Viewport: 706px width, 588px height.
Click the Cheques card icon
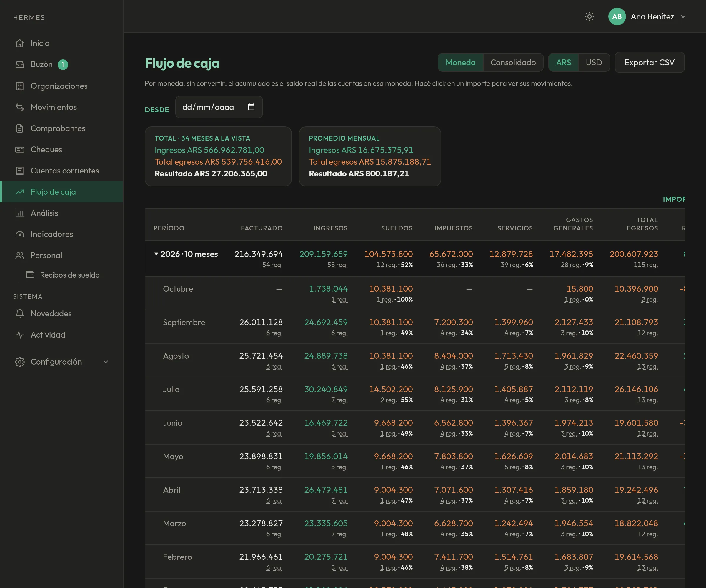19,150
